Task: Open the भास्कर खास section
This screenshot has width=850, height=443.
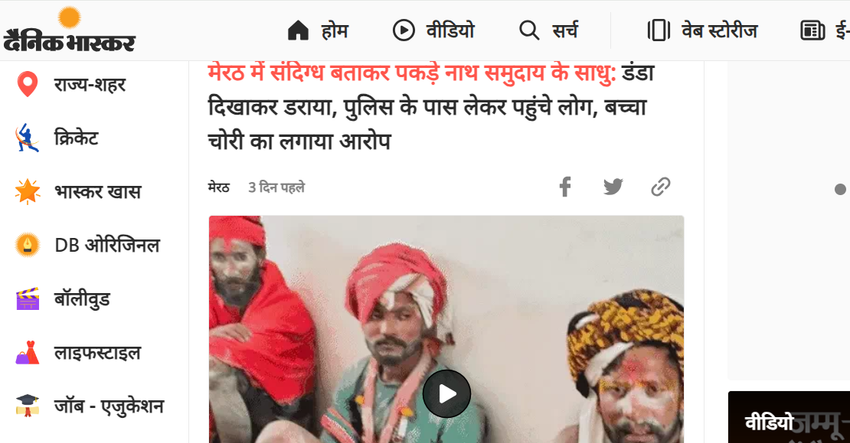Action: coord(79,191)
